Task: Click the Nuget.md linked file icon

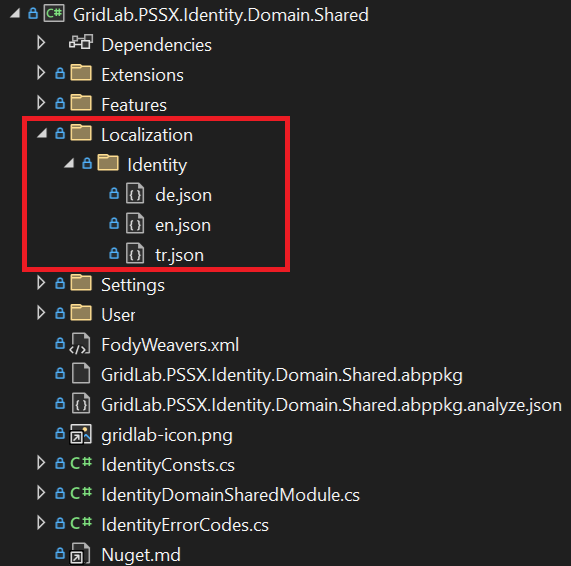Action: (x=80, y=554)
